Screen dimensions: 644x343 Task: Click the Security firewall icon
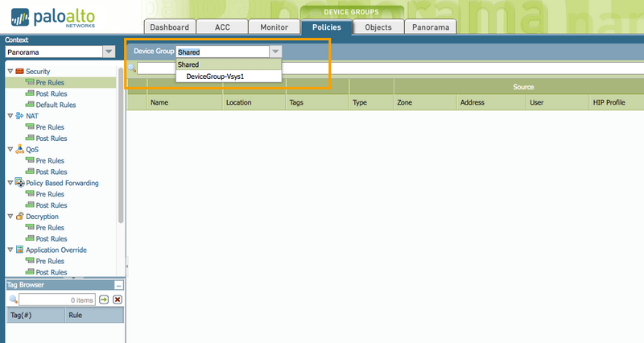[19, 71]
